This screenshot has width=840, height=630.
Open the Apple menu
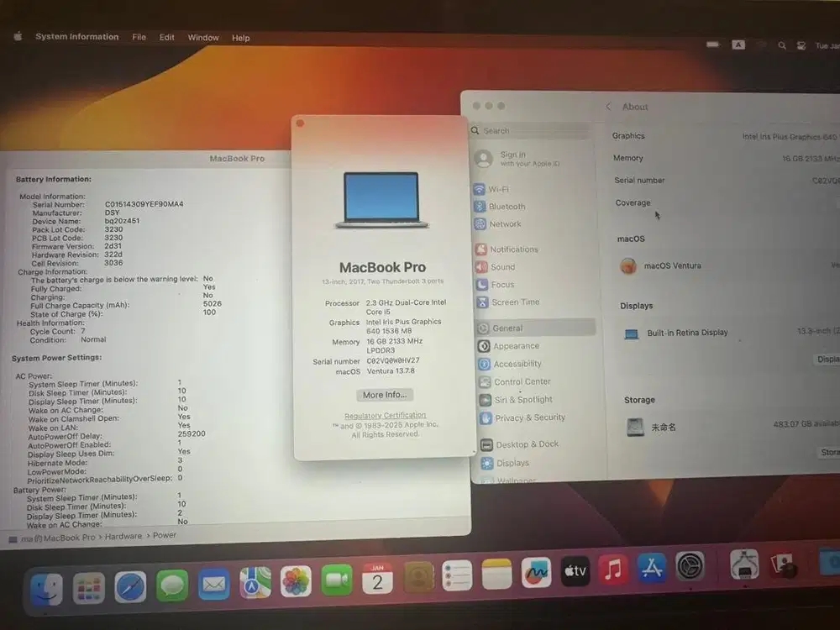click(18, 38)
